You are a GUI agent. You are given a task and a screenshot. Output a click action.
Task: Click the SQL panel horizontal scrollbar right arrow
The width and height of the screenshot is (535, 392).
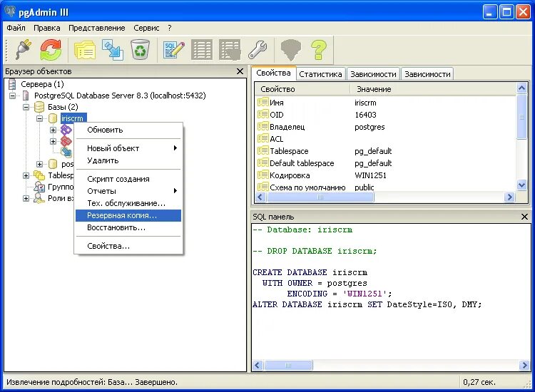coord(524,366)
